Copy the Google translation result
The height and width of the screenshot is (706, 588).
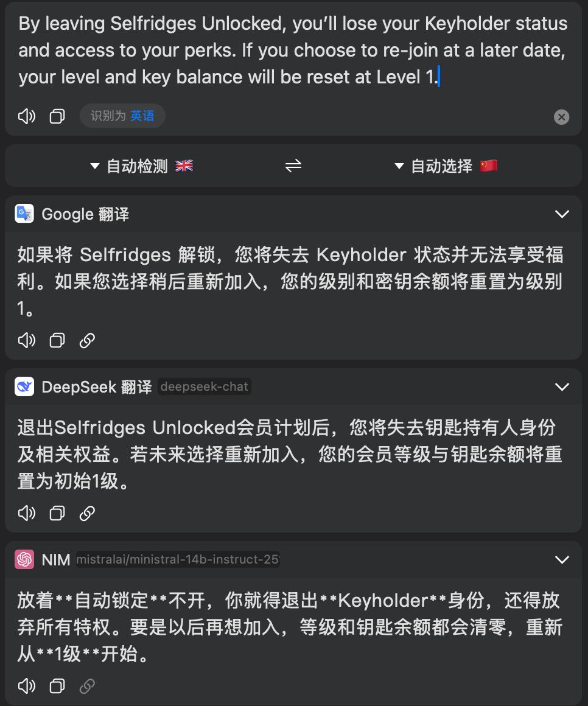coord(57,340)
